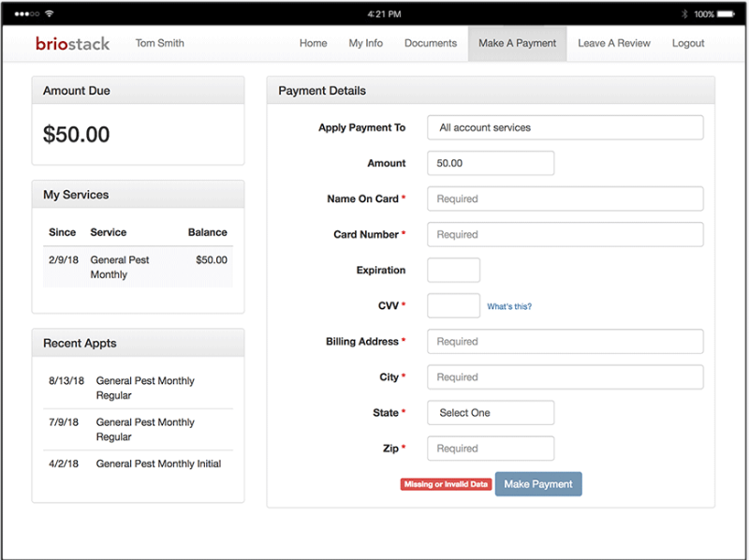
Task: Click into the Card Number field
Action: point(565,234)
